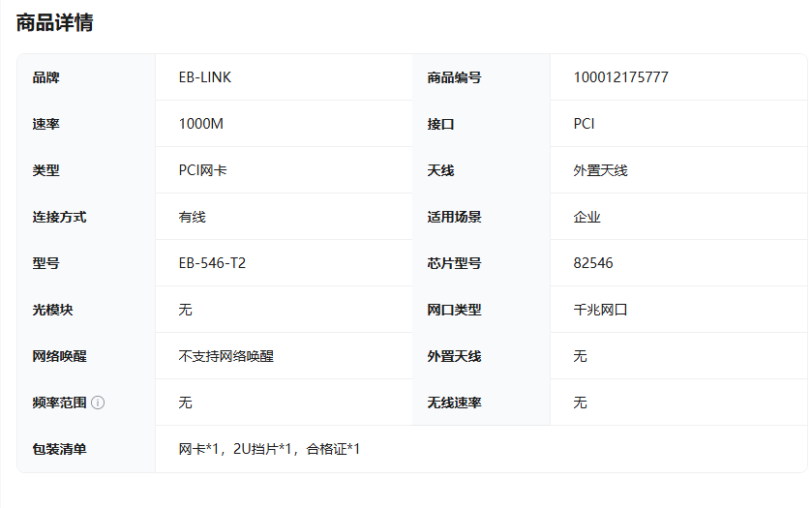Select the 无 value for 无线速率

click(x=580, y=403)
